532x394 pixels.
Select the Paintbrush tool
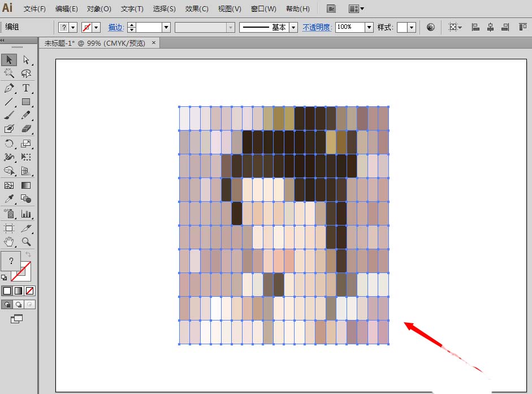coord(9,115)
